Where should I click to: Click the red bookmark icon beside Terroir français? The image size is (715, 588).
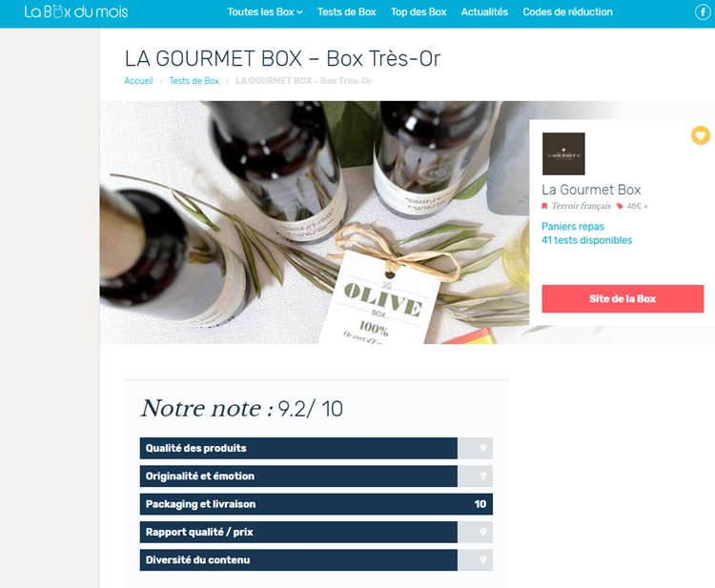[544, 206]
